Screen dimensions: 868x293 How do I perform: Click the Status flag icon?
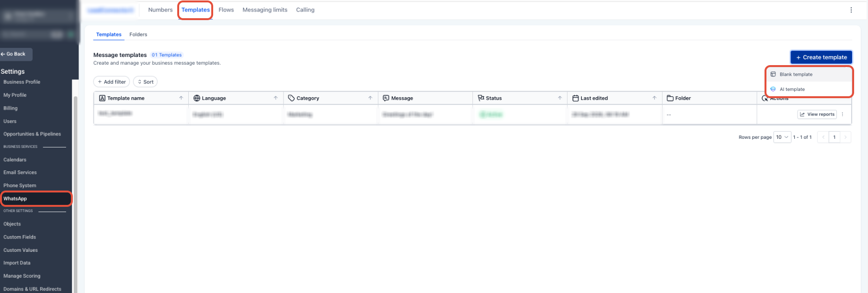click(481, 98)
